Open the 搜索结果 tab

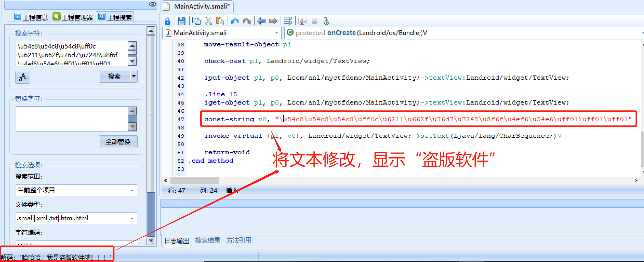tap(208, 240)
